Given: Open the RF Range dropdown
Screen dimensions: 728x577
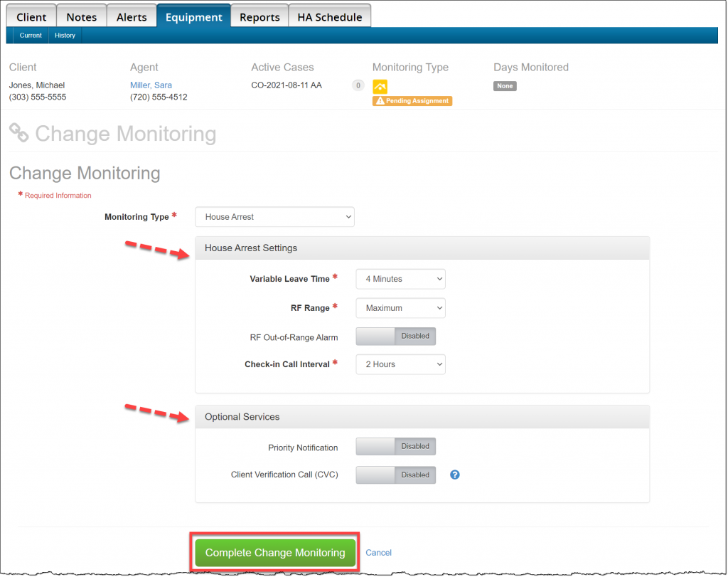Looking at the screenshot, I should (x=400, y=308).
